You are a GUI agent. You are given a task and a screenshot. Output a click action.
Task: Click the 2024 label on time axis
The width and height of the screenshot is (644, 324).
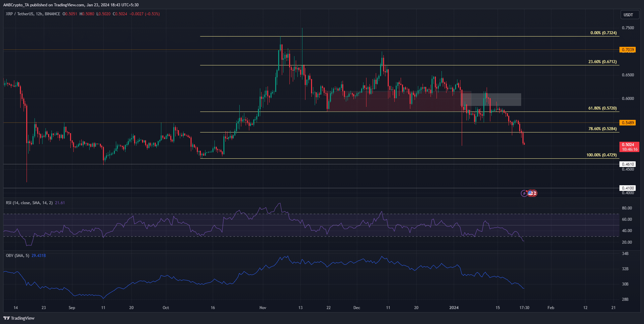coord(454,308)
